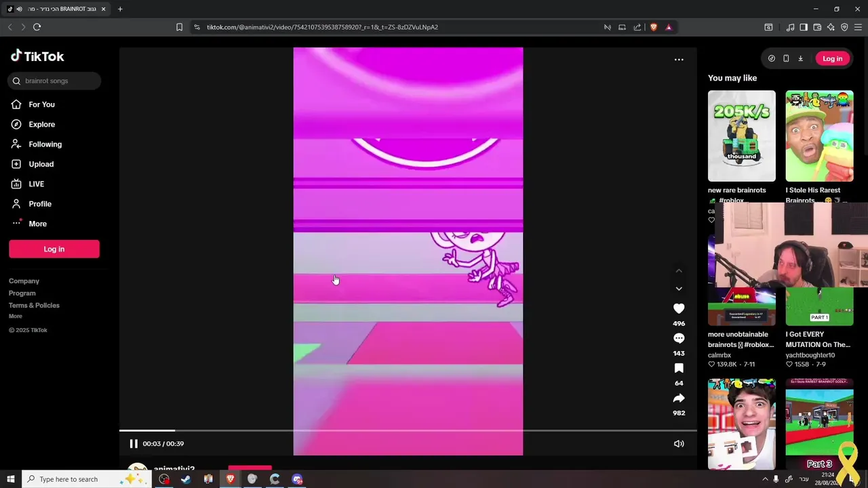This screenshot has height=488, width=868.
Task: Go back in browser history
Action: click(x=9, y=27)
